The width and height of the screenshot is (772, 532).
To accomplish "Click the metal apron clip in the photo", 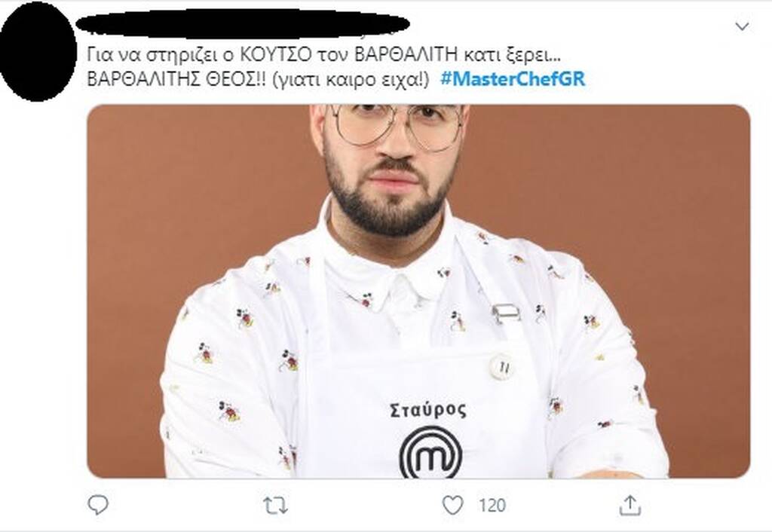I will pos(506,313).
